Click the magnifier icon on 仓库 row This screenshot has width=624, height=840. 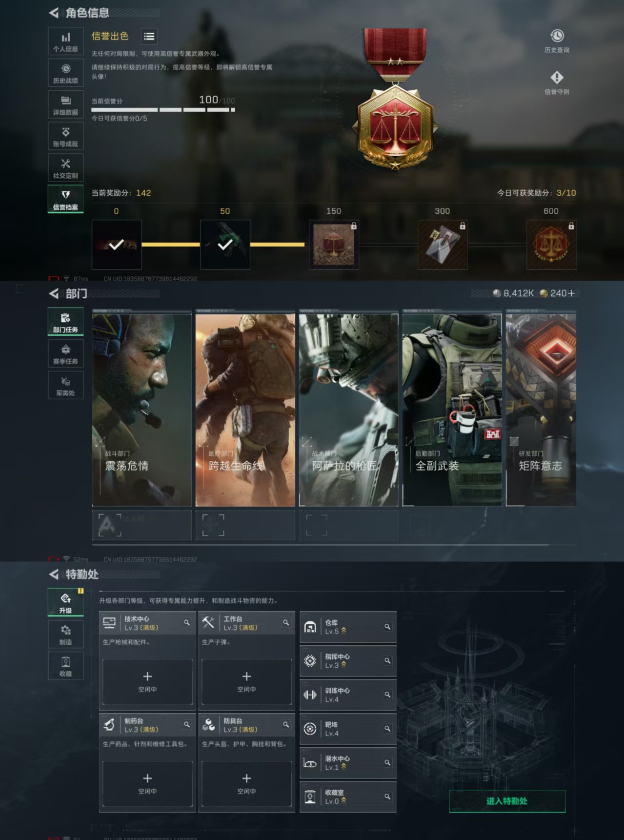(387, 627)
